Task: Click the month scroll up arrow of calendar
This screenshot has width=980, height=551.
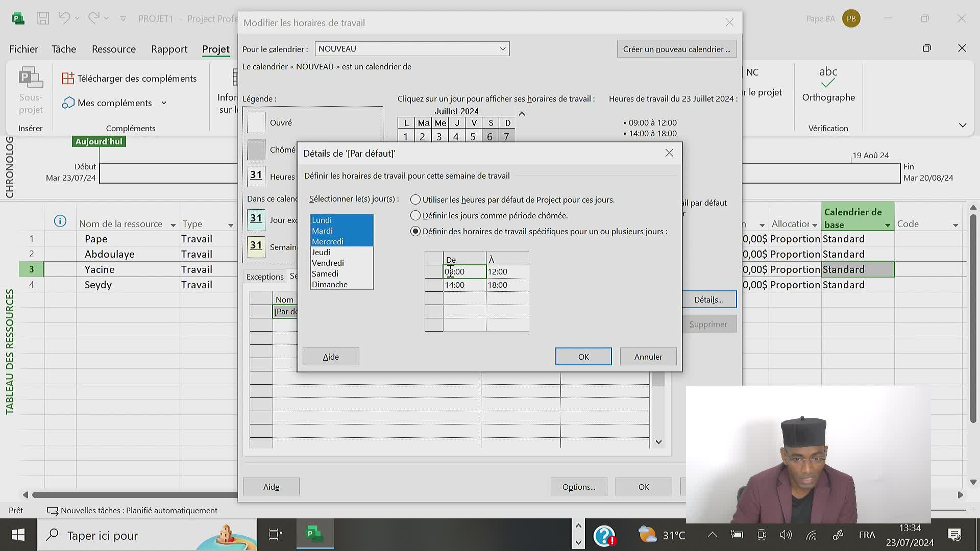Action: tap(522, 114)
